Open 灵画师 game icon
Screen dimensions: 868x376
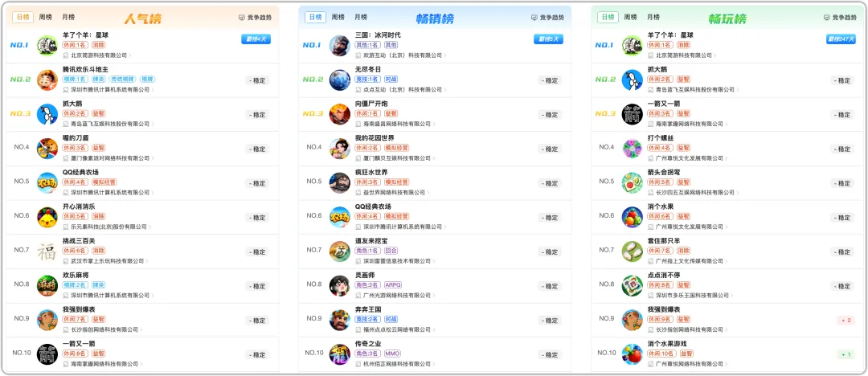(x=339, y=286)
